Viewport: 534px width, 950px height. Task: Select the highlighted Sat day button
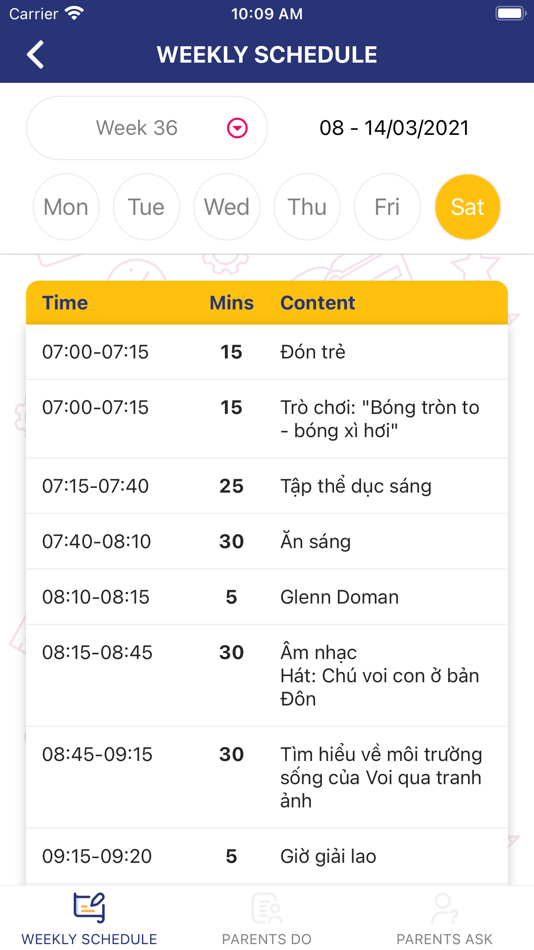(x=468, y=207)
